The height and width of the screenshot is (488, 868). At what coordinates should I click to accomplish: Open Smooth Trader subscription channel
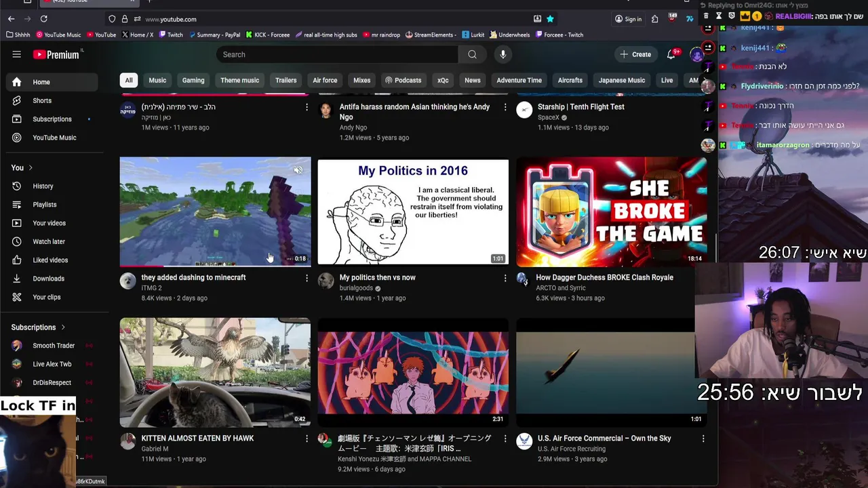click(x=53, y=346)
